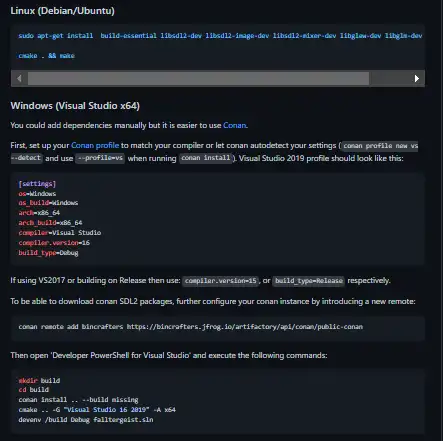Screen dimensions: 443x441
Task: Open the Conan profile link
Action: tap(95, 145)
